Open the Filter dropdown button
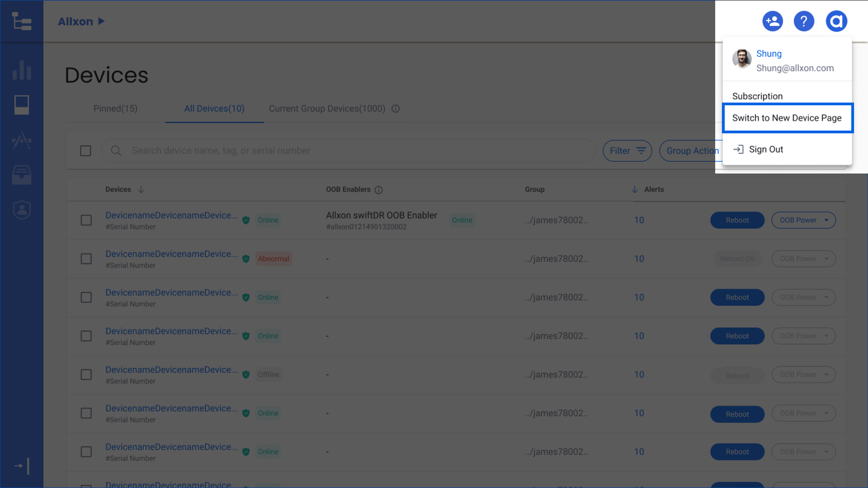Screen dimensions: 868x488 click(x=627, y=151)
